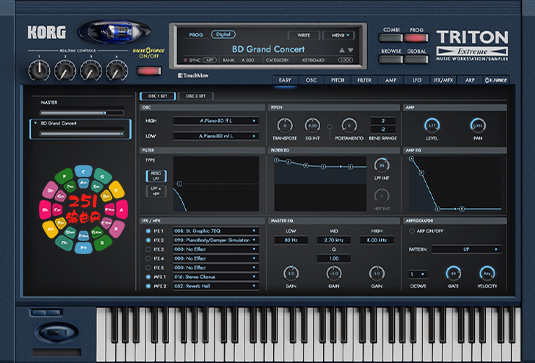Image resolution: width=535 pixels, height=363 pixels.
Task: Open MFX 1 Stereo Chorus dropdown
Action: [216, 277]
